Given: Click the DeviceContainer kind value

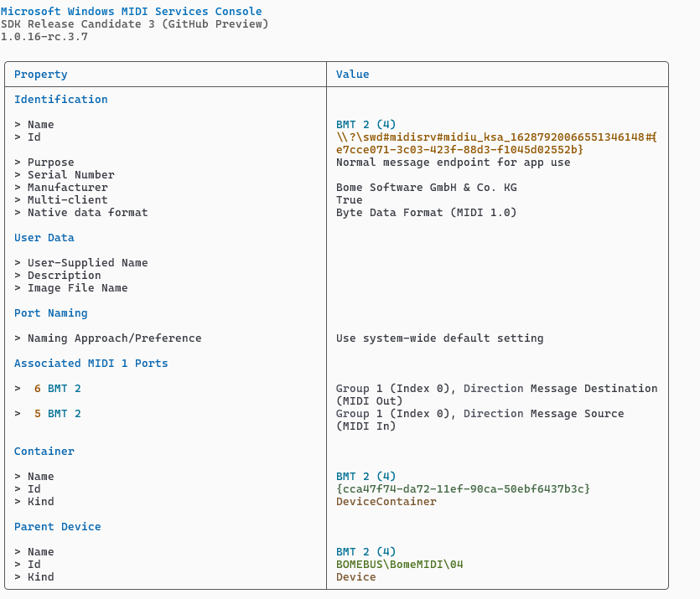Looking at the screenshot, I should click(x=386, y=502).
